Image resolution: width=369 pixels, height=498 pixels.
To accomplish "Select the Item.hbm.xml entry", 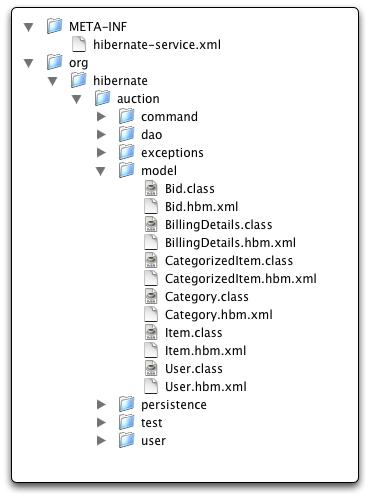I will [205, 350].
